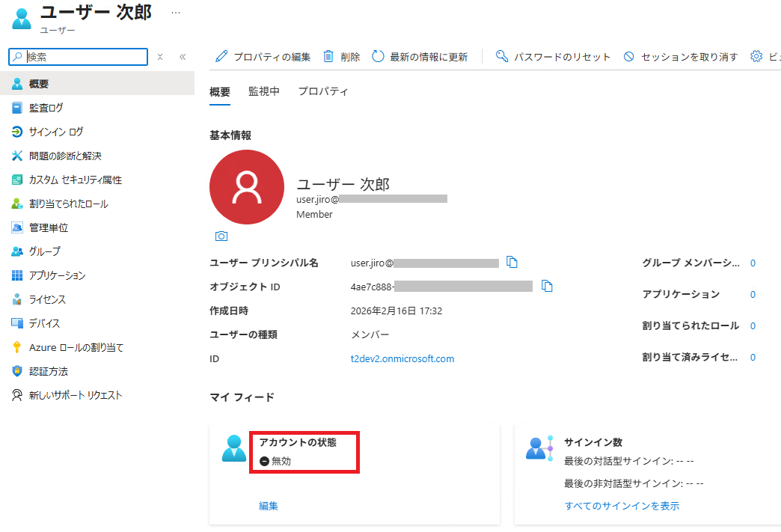781x532 pixels.
Task: Open Azure ロールの割り当て menu item
Action: coord(76,347)
